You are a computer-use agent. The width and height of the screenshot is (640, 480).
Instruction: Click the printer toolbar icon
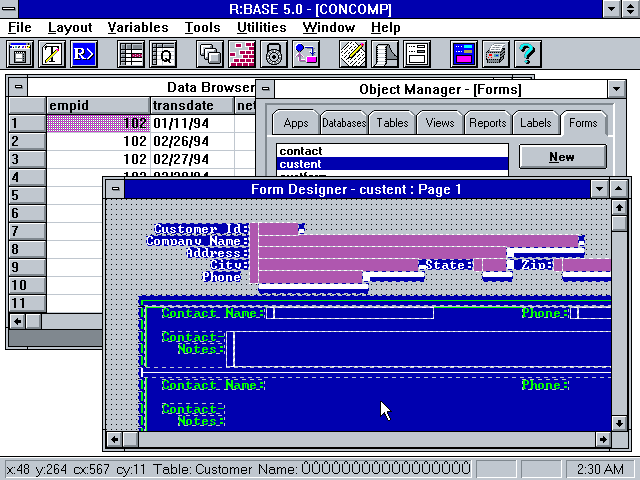pos(496,54)
